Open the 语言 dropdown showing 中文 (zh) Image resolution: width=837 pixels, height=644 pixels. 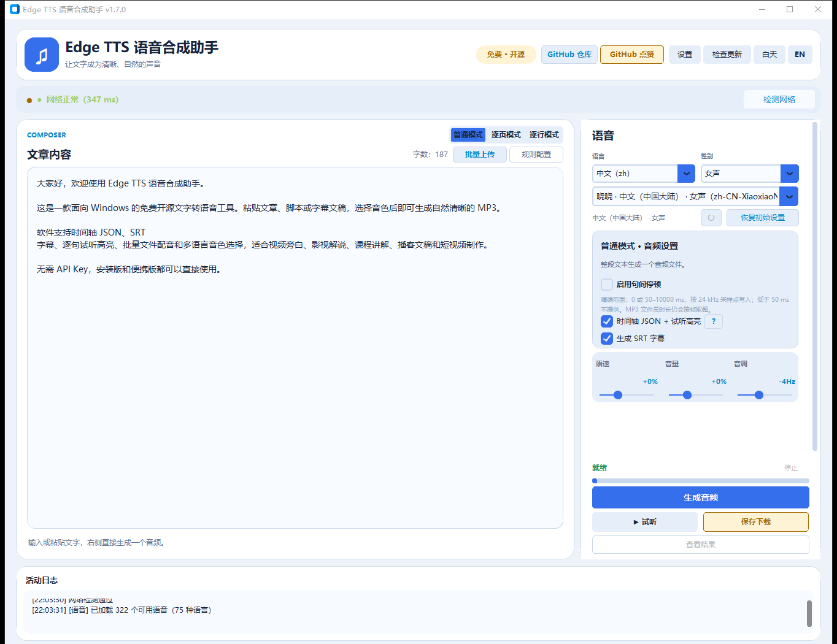tap(644, 174)
